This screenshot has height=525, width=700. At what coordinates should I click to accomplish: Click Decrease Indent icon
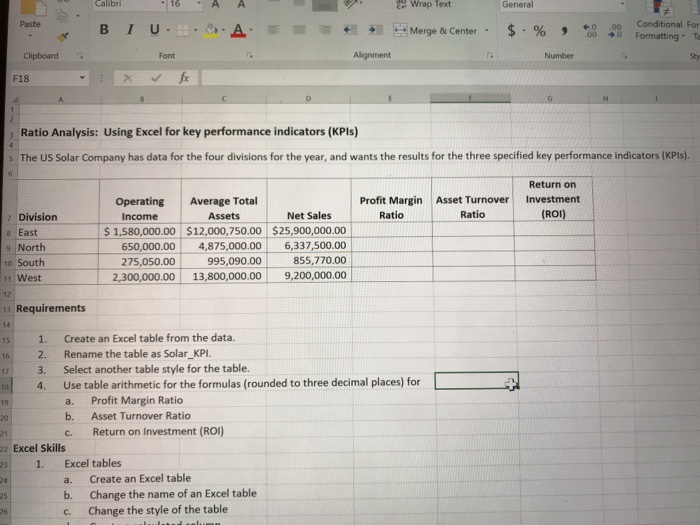tap(350, 30)
